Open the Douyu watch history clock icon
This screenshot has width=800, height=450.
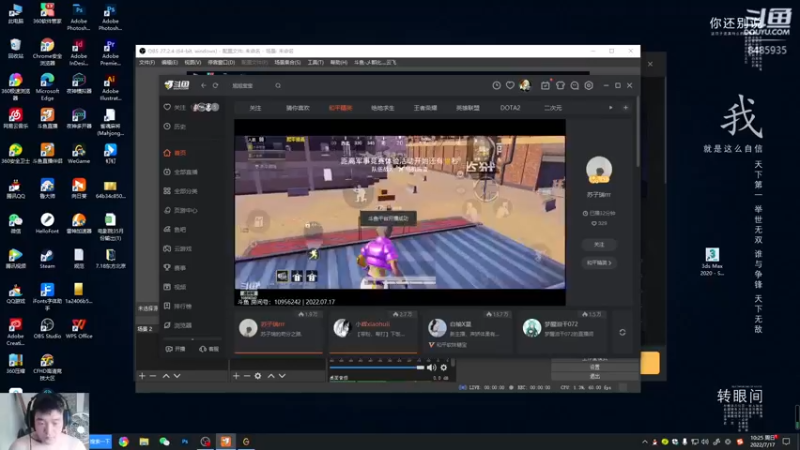pyautogui.click(x=496, y=86)
